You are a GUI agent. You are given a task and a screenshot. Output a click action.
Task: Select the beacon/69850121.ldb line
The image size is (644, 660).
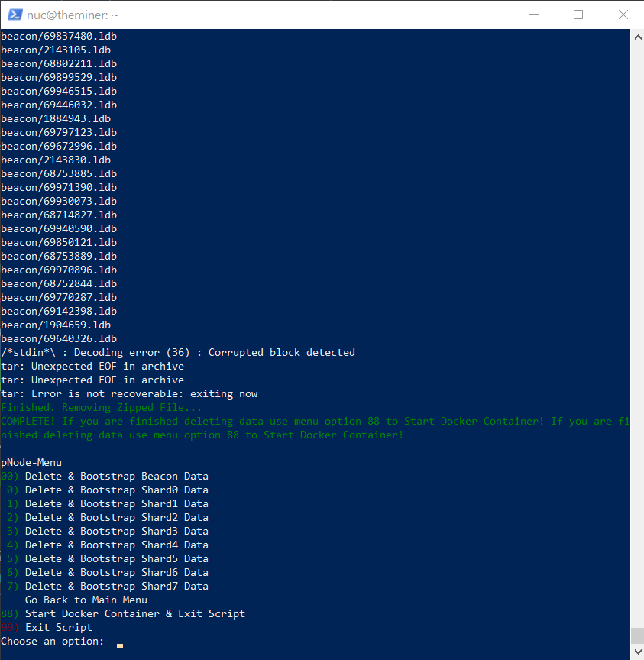click(59, 243)
